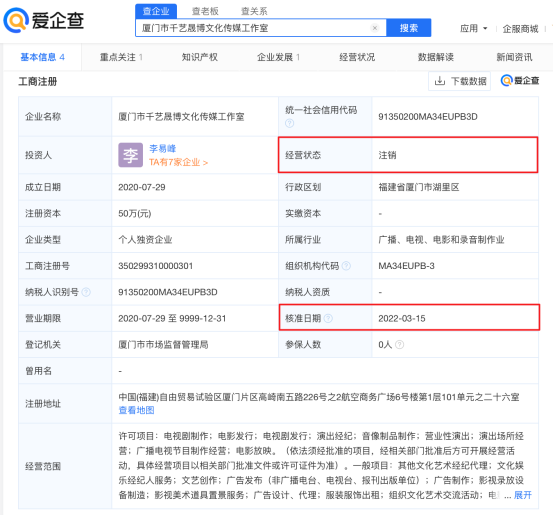554x515 pixels.
Task: Open the 李易峰 investor link
Action: pos(162,148)
